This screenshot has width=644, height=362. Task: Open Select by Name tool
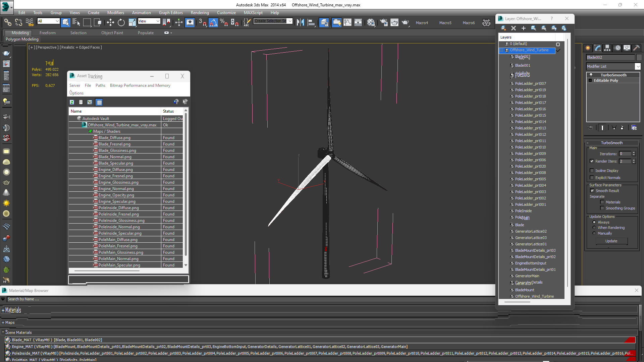point(76,22)
